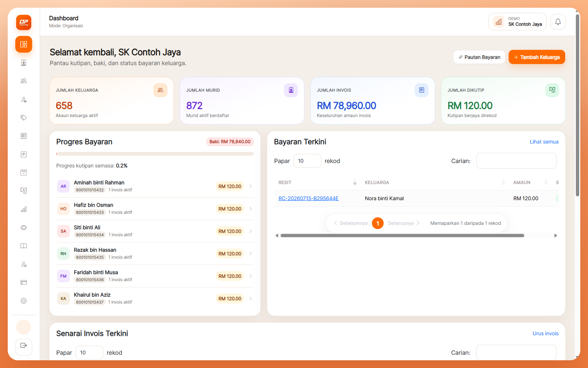Expand the Aminah binti Rahman row chevron
Viewport: 588px width, 368px height.
click(251, 186)
